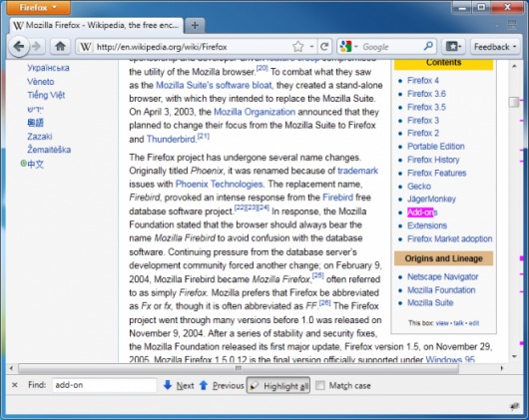Reload the page with the refresh icon
This screenshot has height=420, width=529.
coord(324,47)
